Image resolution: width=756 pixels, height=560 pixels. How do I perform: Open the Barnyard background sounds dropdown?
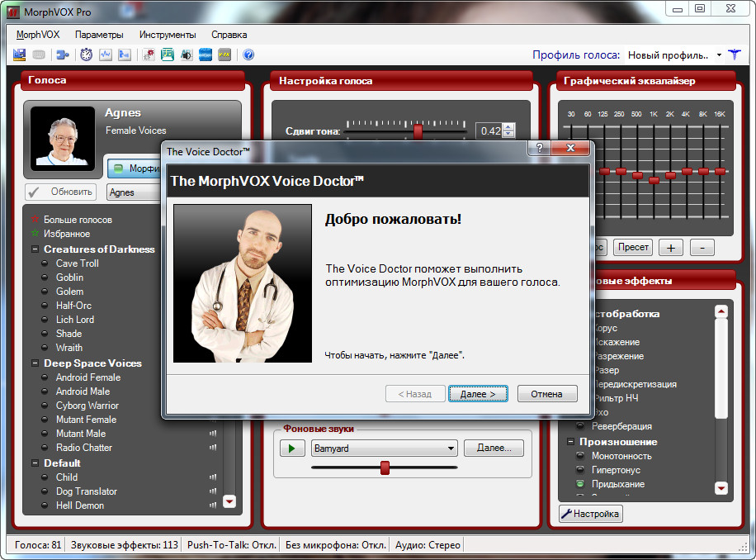coord(451,448)
